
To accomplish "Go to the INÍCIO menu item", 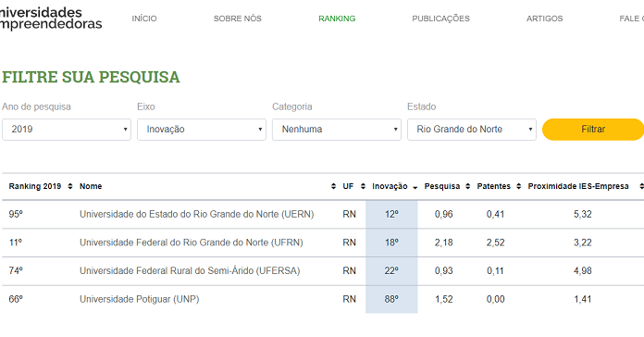I will [144, 19].
